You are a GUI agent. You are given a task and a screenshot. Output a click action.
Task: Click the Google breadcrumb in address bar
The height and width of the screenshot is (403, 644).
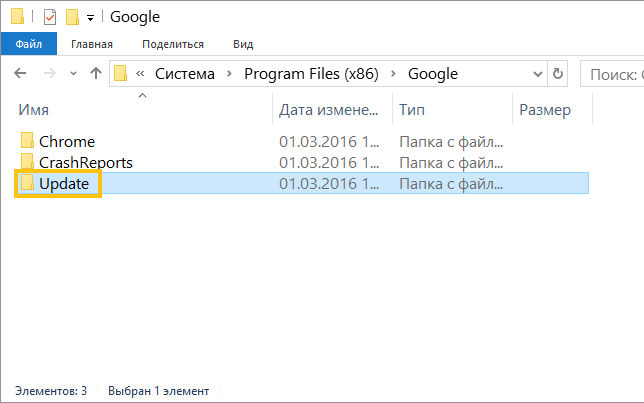[432, 74]
